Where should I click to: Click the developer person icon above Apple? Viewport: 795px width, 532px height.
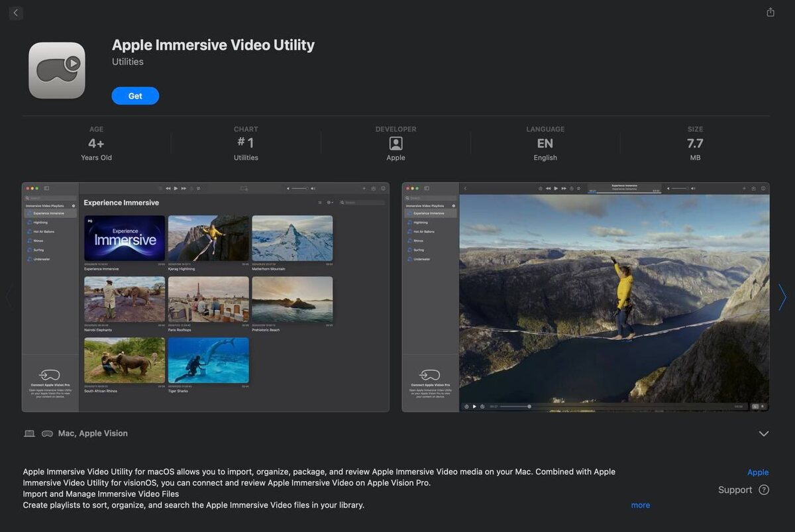(396, 143)
